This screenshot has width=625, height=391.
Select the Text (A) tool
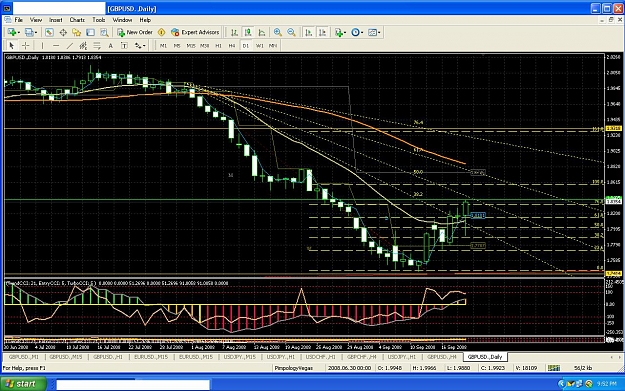110,46
